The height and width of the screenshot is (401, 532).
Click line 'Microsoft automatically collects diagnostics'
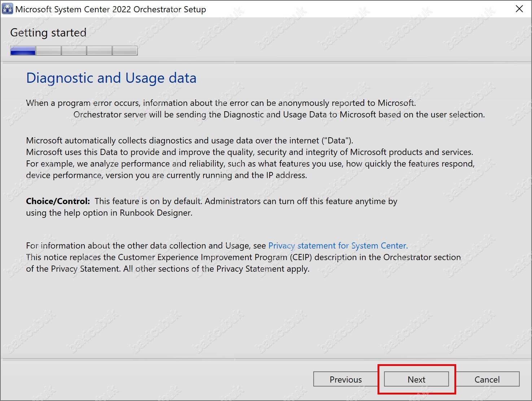189,141
